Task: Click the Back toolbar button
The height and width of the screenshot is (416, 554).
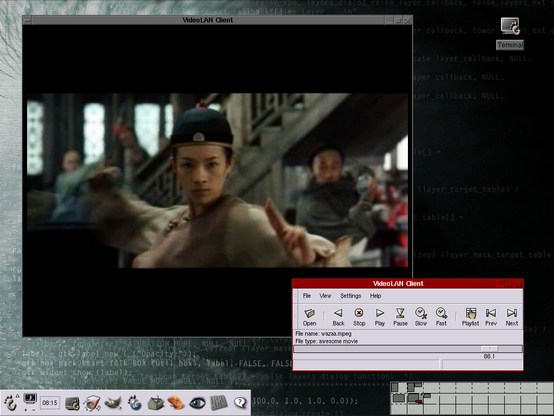Action: point(338,317)
